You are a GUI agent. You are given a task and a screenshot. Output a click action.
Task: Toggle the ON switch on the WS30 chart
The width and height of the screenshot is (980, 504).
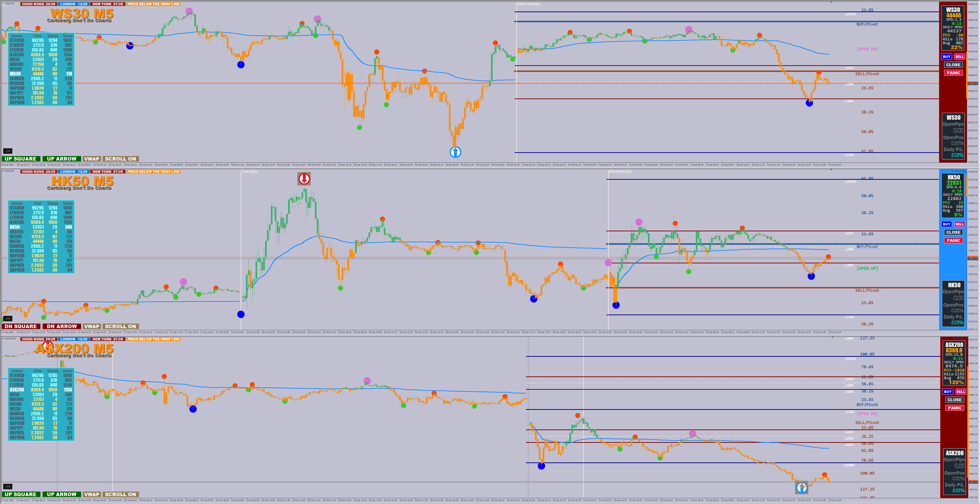8,151
